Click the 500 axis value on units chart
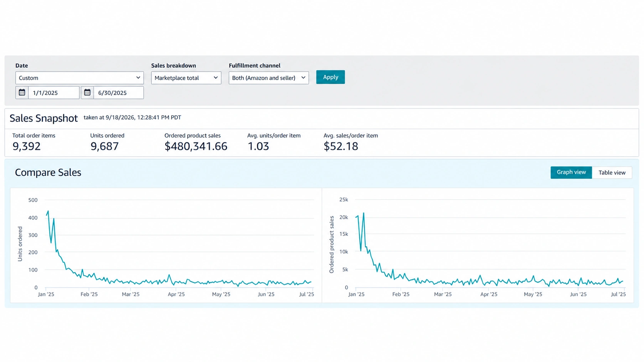The width and height of the screenshot is (644, 362). tap(33, 200)
